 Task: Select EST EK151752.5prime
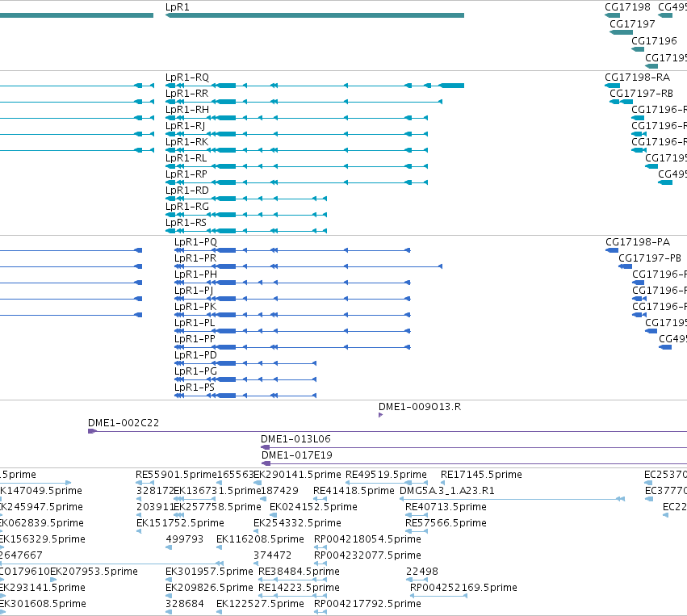pyautogui.click(x=180, y=523)
